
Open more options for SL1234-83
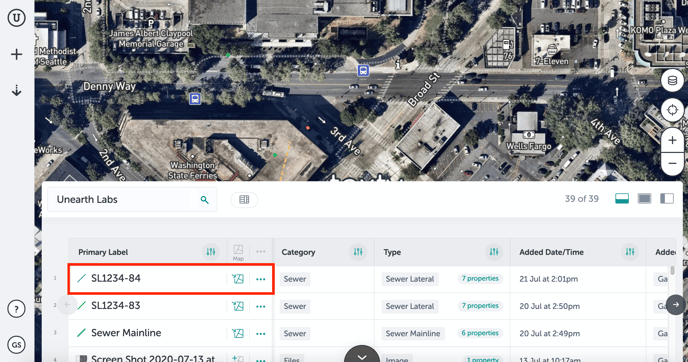tap(261, 306)
